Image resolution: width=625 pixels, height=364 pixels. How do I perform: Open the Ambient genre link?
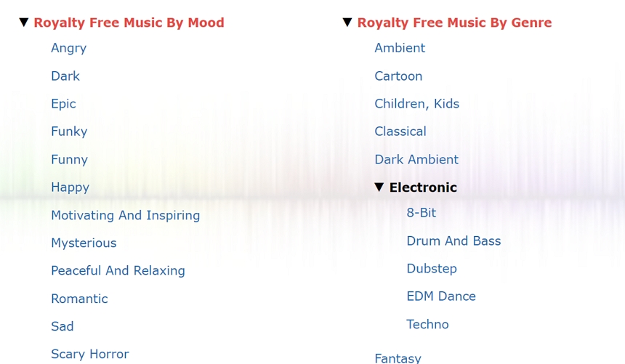[x=400, y=48]
